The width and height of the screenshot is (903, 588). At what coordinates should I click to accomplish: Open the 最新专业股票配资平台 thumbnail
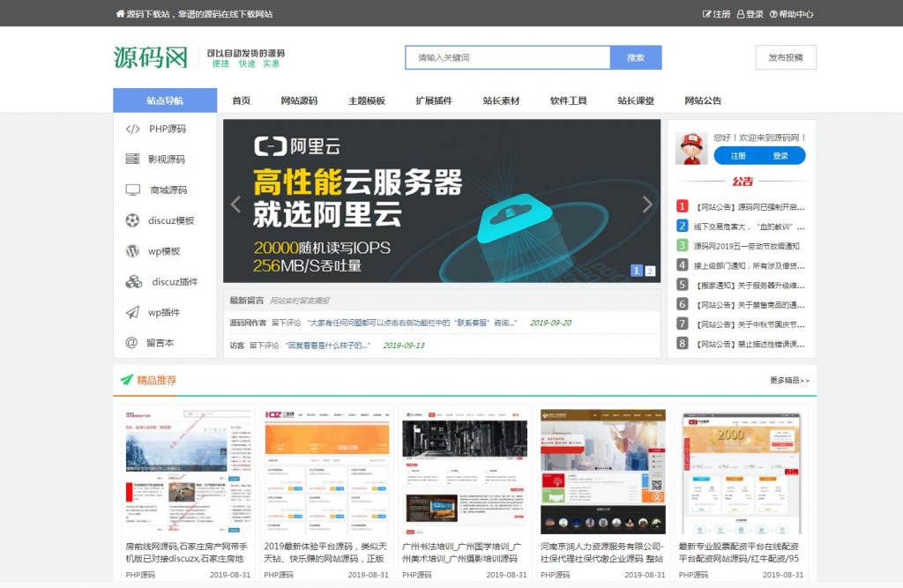coord(741,471)
